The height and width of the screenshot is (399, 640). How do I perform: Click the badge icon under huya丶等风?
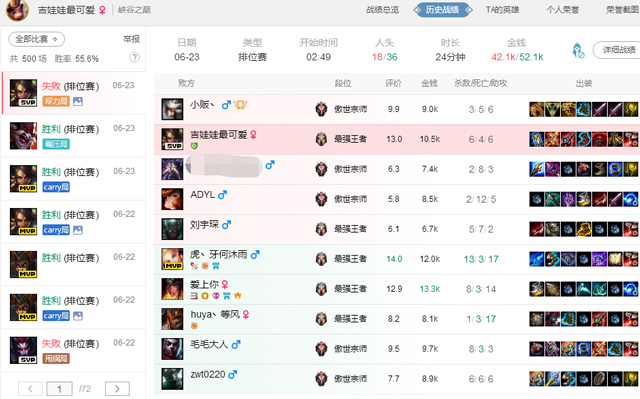coord(194,326)
